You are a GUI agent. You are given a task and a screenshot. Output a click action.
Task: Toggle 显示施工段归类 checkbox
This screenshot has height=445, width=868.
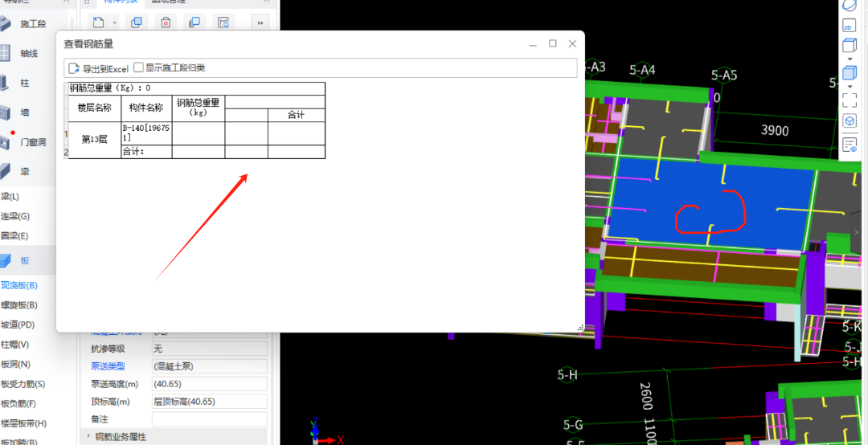click(138, 68)
